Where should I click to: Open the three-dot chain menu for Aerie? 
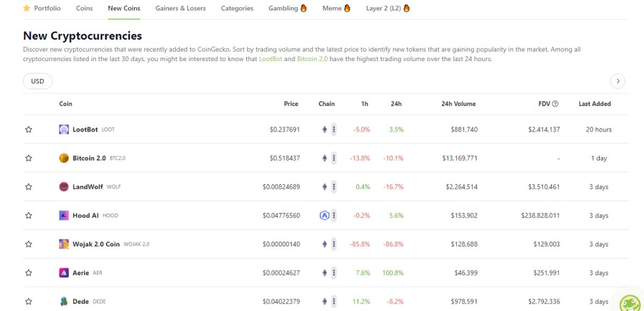(334, 273)
